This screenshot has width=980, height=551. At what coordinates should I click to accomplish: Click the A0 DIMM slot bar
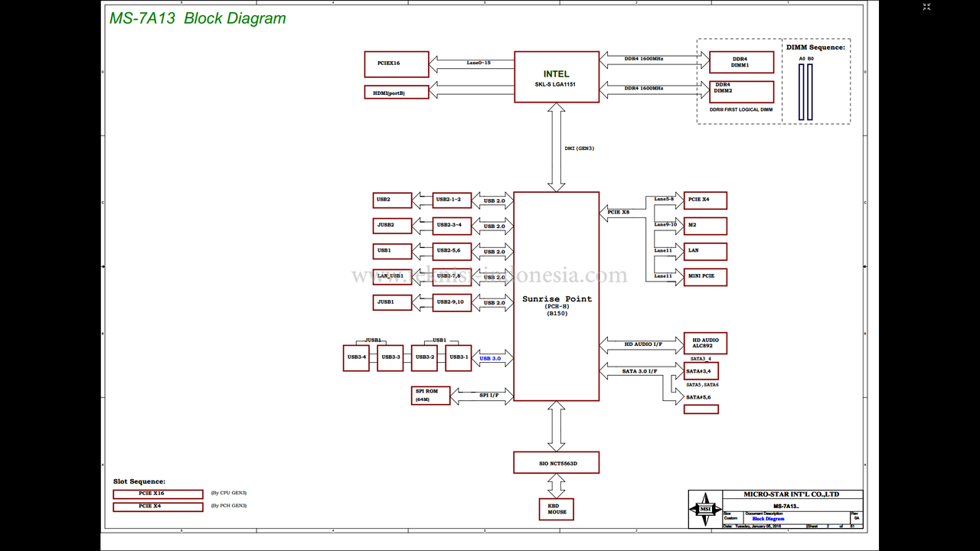[x=802, y=92]
